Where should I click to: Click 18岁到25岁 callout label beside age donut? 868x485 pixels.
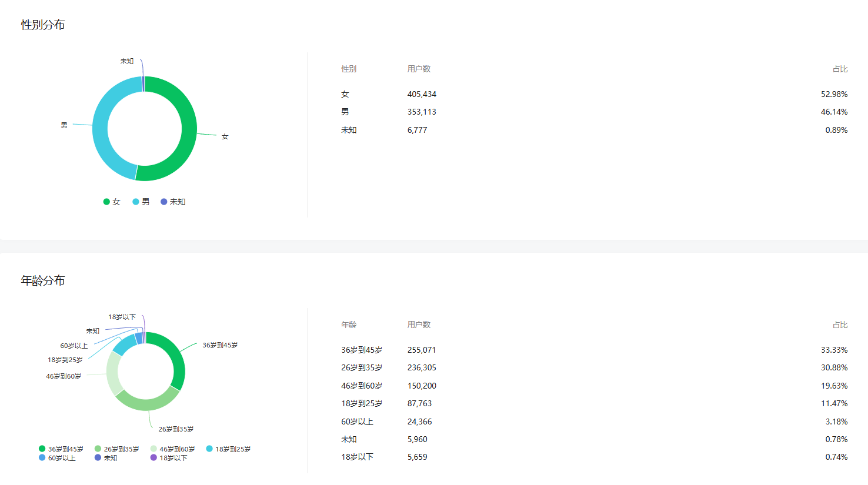tap(65, 360)
